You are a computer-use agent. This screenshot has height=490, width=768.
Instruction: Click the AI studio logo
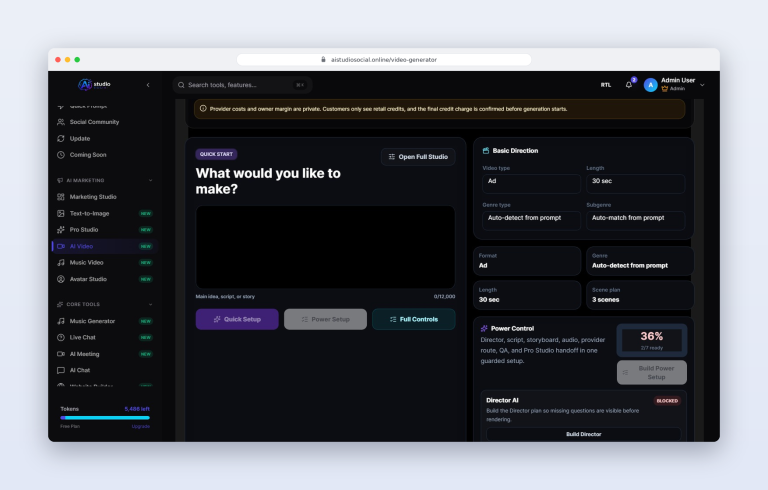(x=94, y=85)
